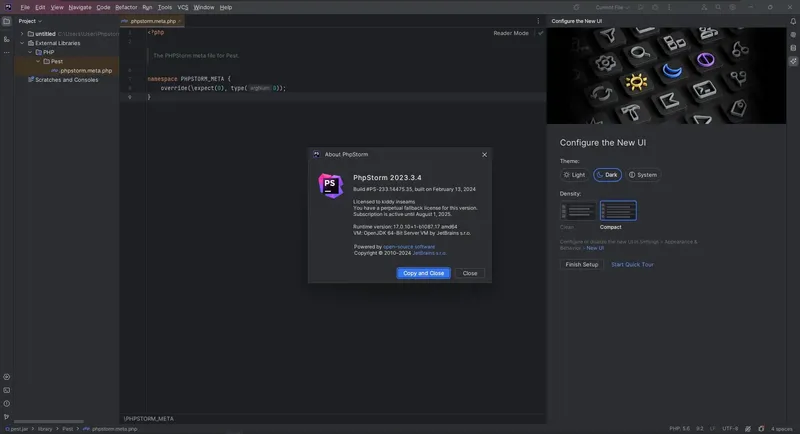800x434 pixels.
Task: Click horizontal scrollbar in Project panel
Action: (48, 421)
